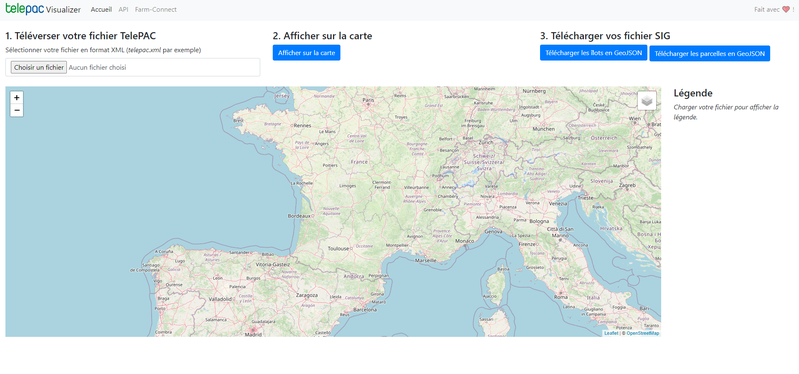Open the Leaflet attribution link
This screenshot has height=374, width=799.
point(611,333)
